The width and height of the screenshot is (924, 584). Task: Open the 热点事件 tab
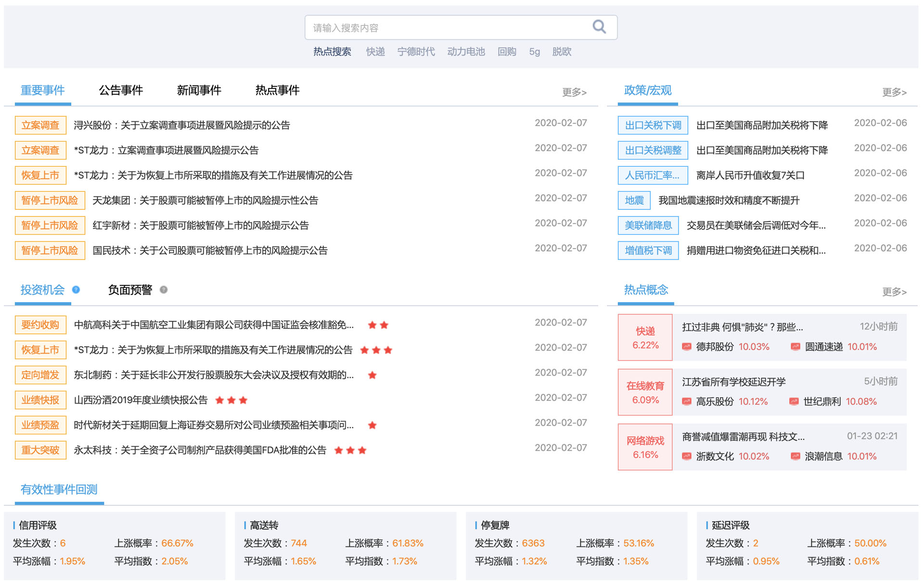tap(277, 90)
